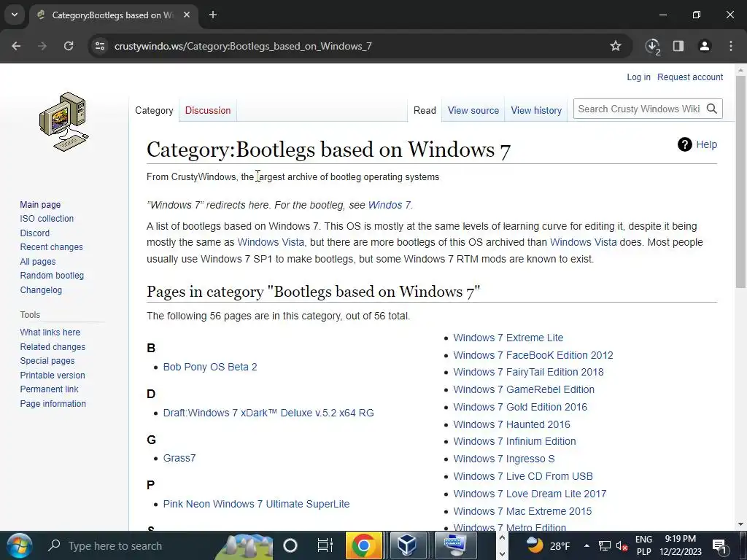This screenshot has height=560, width=747.
Task: Open the View source tab
Action: click(x=473, y=111)
